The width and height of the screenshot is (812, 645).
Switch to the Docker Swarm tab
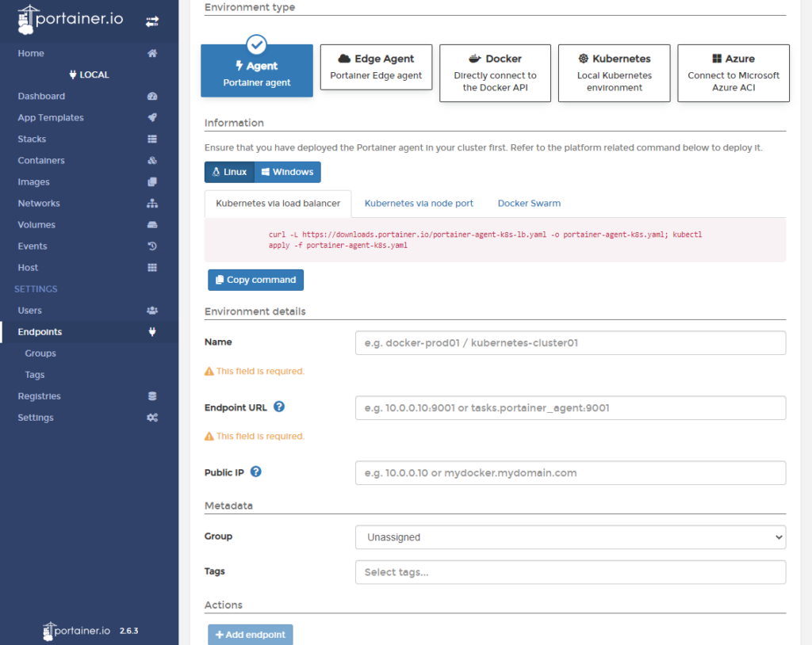(x=529, y=204)
